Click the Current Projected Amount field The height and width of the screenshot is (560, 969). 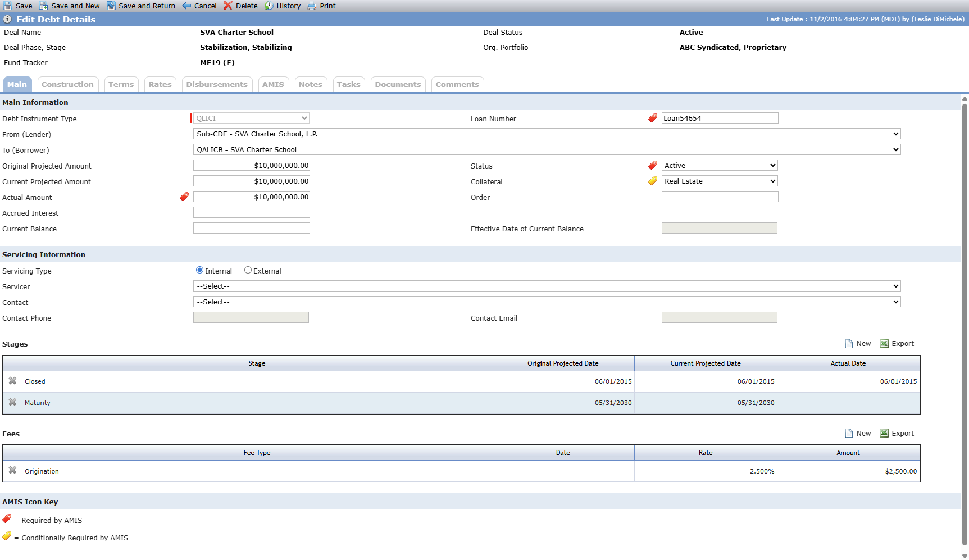tap(252, 181)
